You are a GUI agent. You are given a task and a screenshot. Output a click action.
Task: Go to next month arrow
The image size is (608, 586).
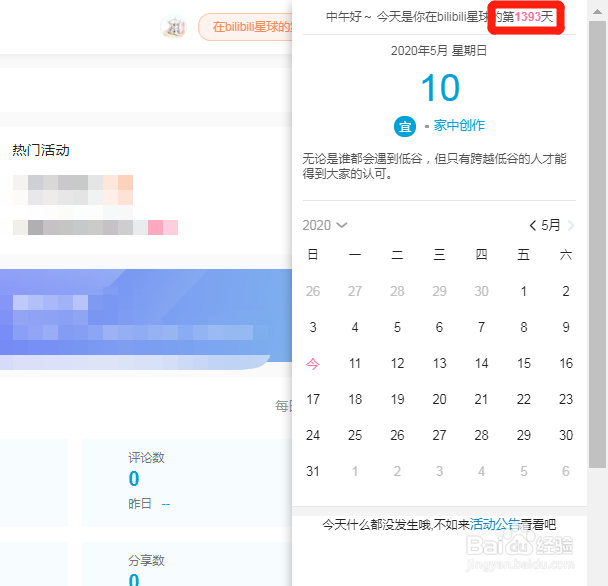570,225
